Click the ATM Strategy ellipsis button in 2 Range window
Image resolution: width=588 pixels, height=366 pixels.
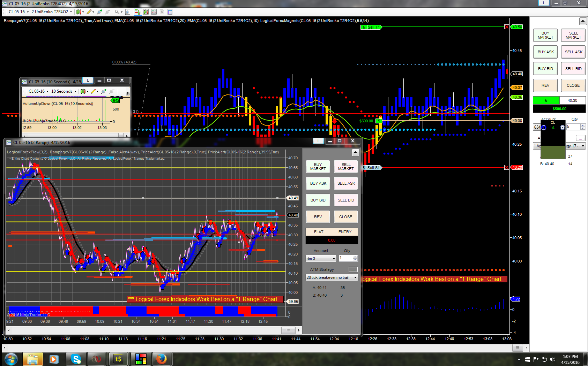click(353, 269)
